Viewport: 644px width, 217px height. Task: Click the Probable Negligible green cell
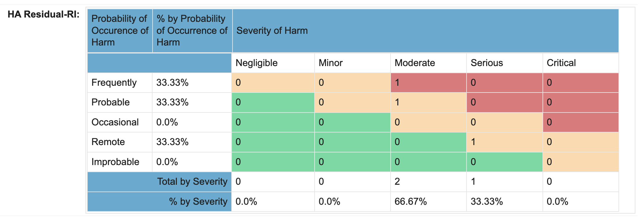(x=272, y=102)
